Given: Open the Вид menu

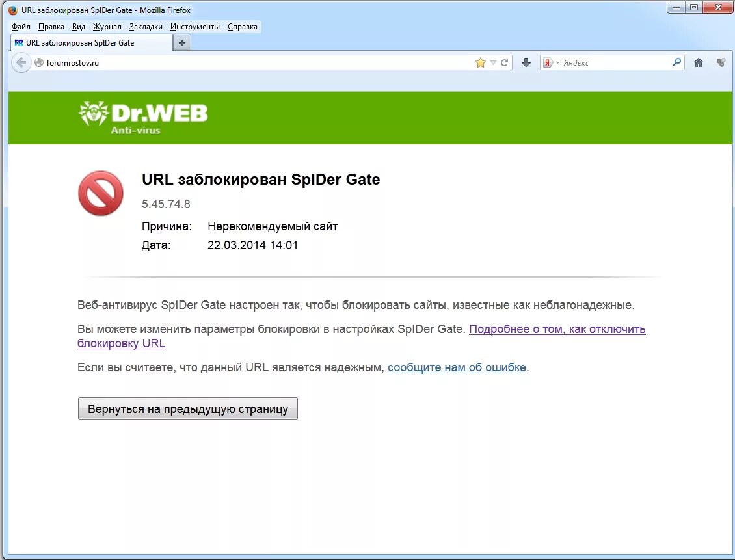Looking at the screenshot, I should click(x=78, y=27).
